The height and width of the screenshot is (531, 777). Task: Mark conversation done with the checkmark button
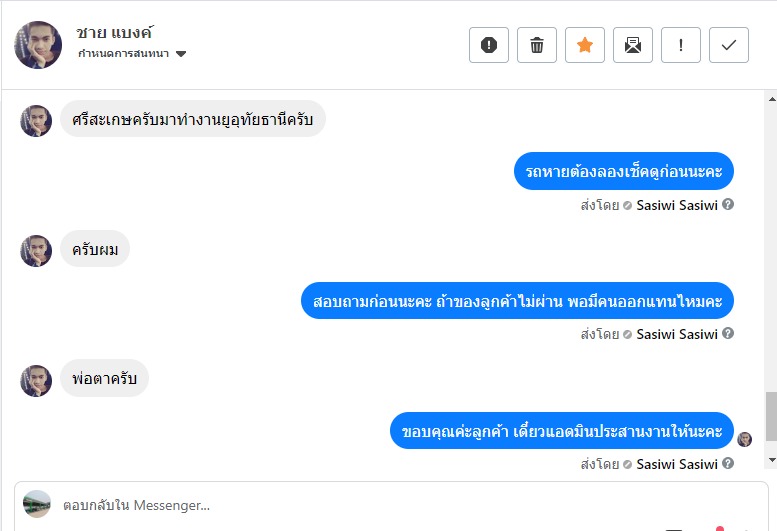728,45
